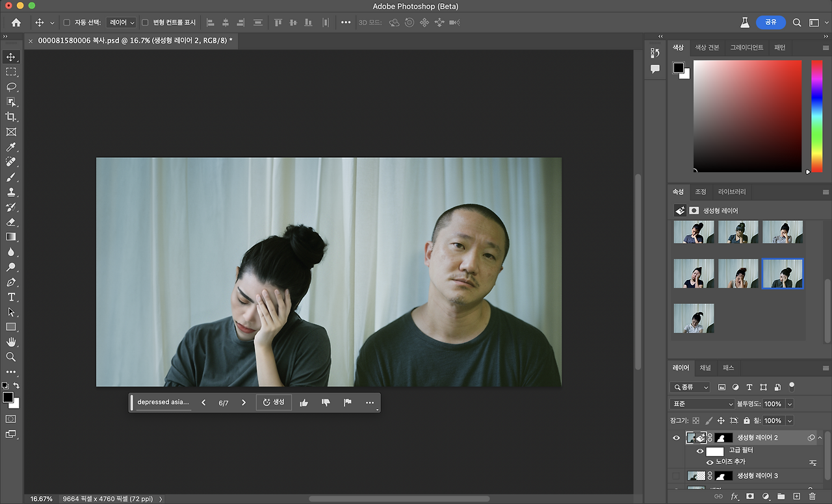Select the Object Selection tool

[x=11, y=102]
